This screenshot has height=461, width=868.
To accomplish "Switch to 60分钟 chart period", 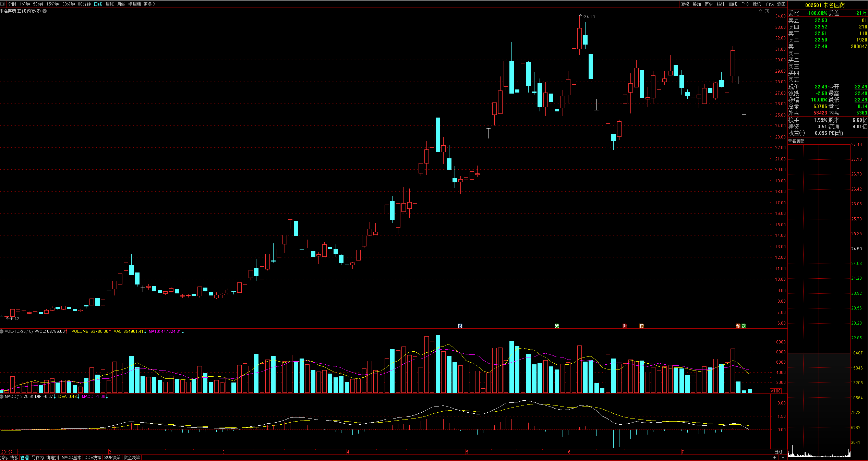I will 84,4.
